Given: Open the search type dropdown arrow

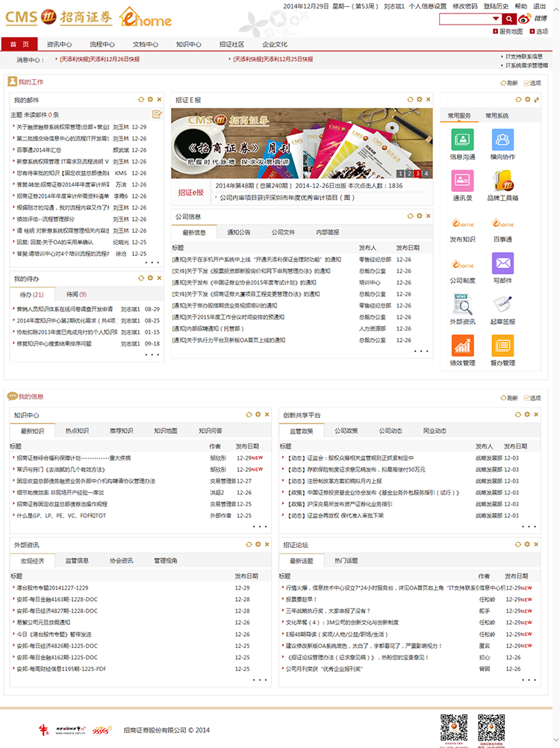Looking at the screenshot, I should [x=496, y=19].
